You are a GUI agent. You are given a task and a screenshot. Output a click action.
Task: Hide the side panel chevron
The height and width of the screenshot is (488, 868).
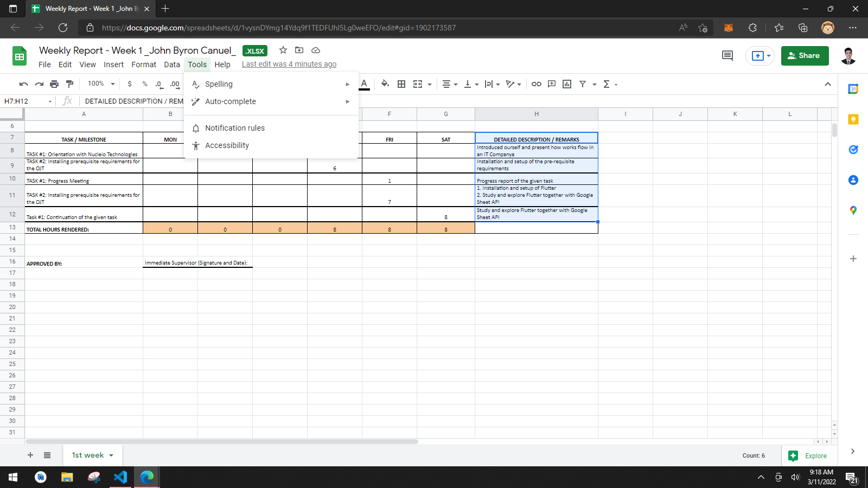point(852,451)
